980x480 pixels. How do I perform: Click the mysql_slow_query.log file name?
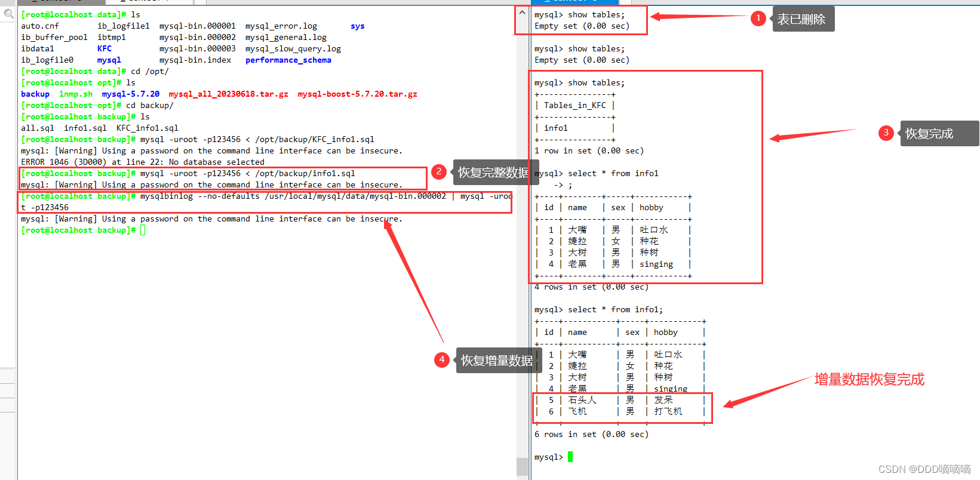click(x=293, y=48)
